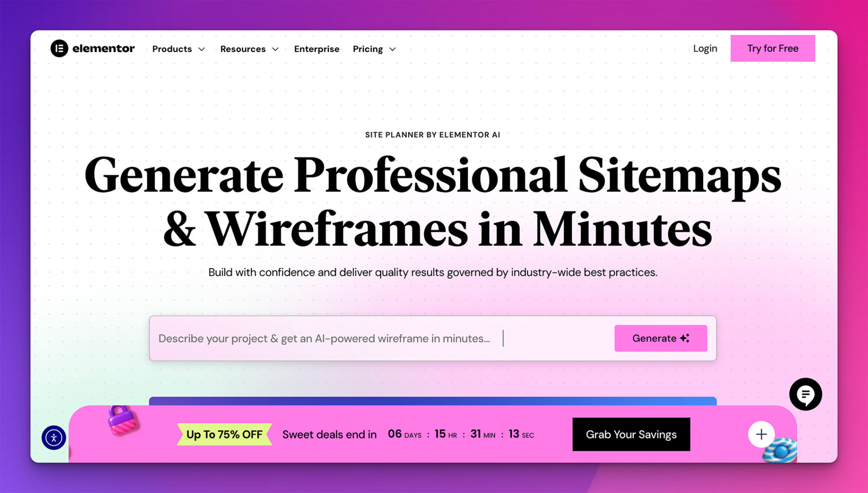Open the Resources navigation menu

click(x=243, y=49)
